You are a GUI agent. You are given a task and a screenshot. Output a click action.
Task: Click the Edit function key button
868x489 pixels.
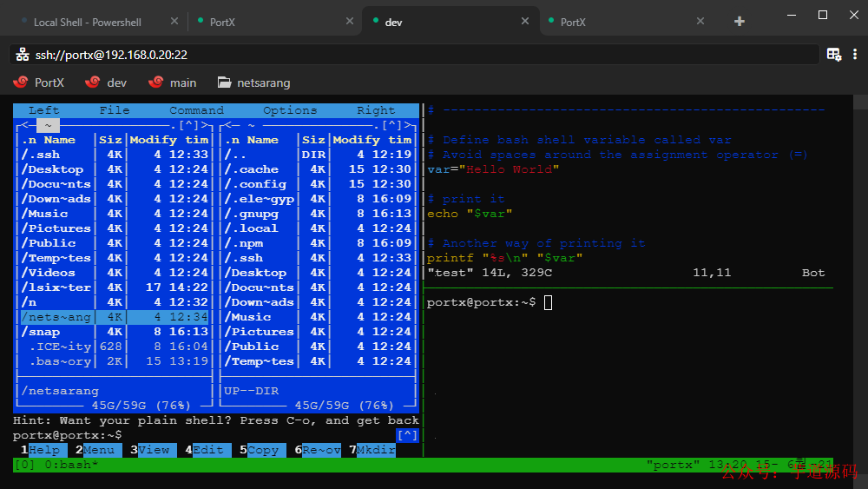pos(208,450)
